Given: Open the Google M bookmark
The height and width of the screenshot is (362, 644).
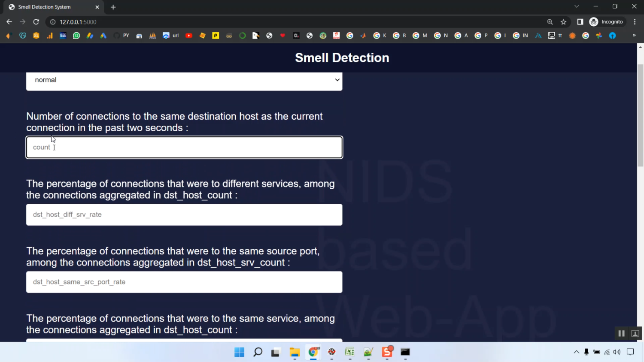Looking at the screenshot, I should click(420, 36).
